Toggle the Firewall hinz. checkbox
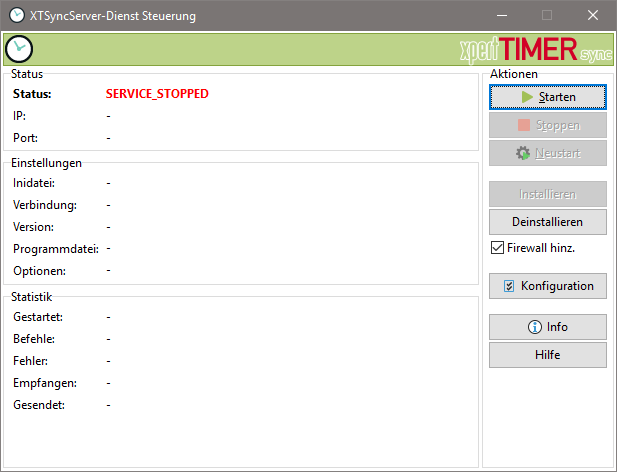Image resolution: width=617 pixels, height=472 pixels. [x=497, y=247]
